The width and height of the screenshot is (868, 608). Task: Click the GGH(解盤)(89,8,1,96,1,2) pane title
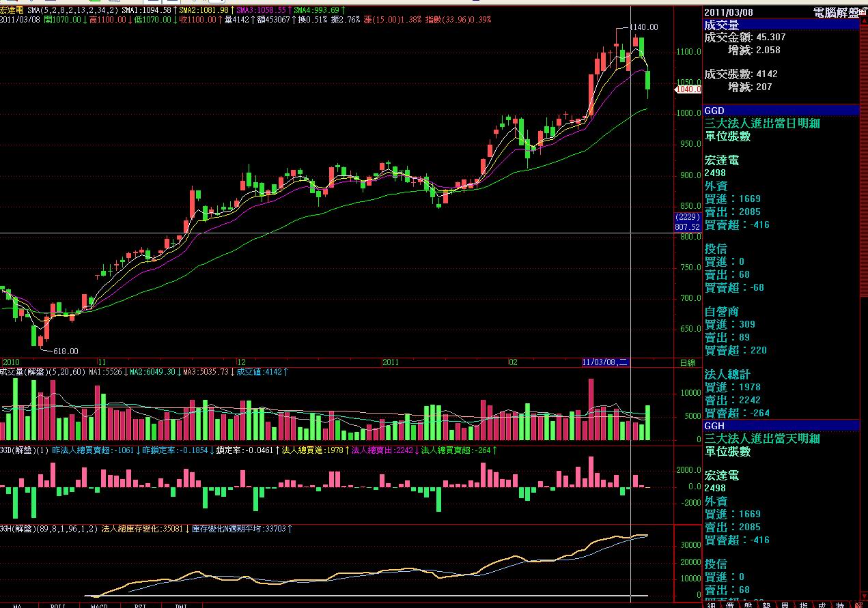coord(48,529)
